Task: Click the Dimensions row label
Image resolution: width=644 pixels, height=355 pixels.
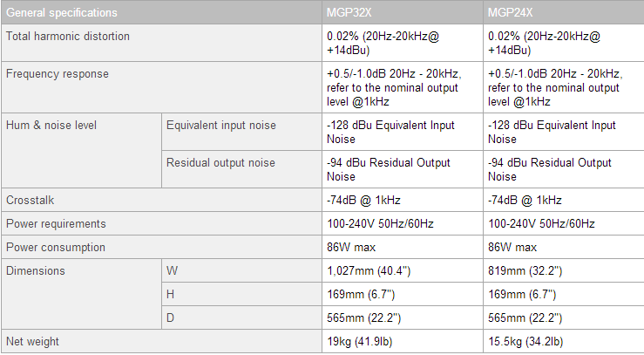Action: [x=35, y=270]
